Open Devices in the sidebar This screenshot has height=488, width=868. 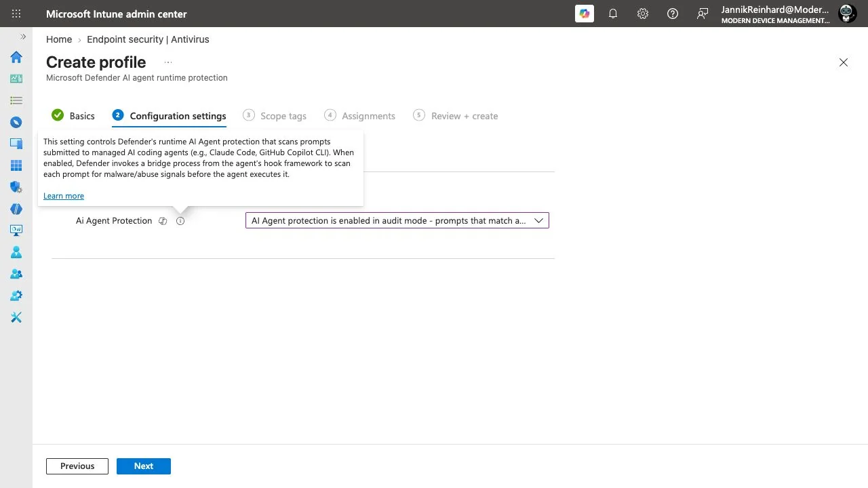click(16, 144)
